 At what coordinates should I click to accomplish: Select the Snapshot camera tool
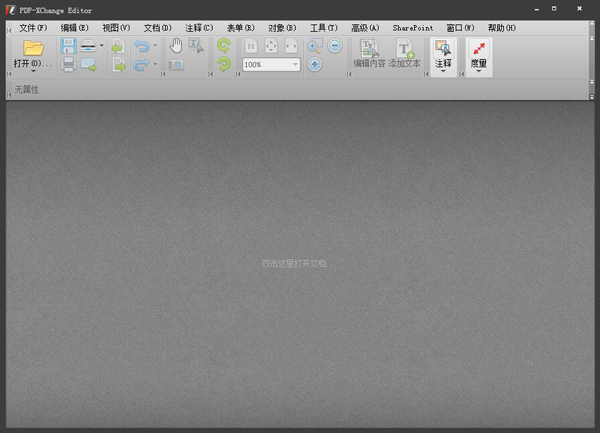point(176,65)
